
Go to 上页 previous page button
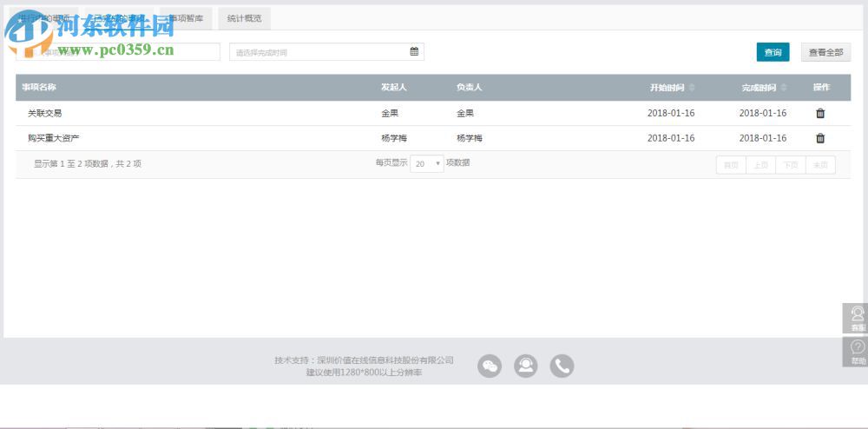761,165
